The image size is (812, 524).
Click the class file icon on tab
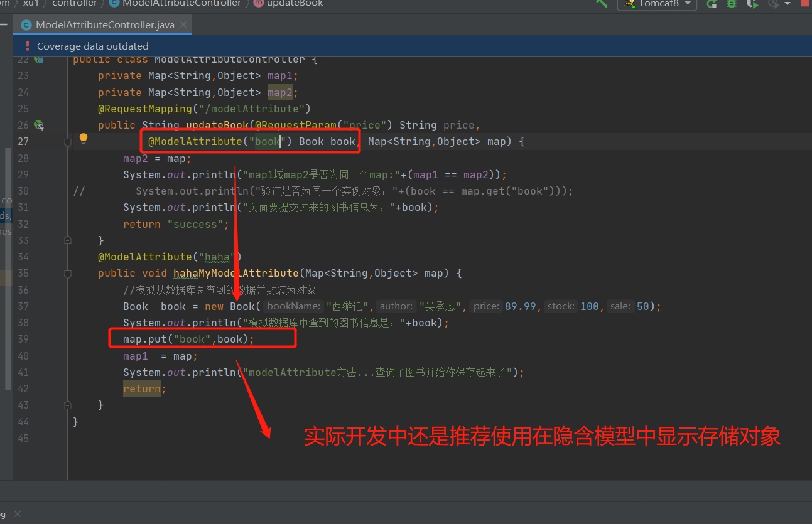coord(26,25)
